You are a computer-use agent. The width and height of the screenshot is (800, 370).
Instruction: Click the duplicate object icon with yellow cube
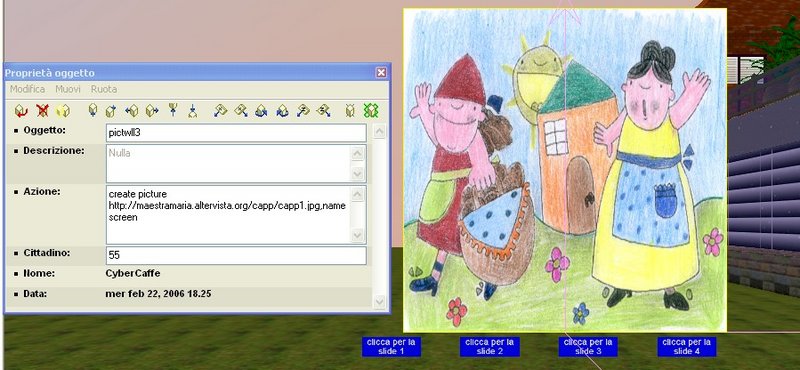tap(63, 110)
